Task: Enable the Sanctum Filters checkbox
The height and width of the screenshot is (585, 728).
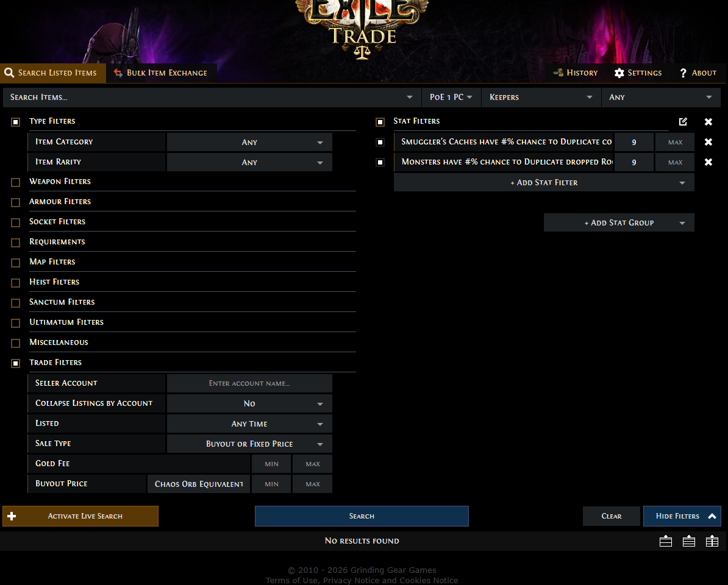Action: pos(16,303)
